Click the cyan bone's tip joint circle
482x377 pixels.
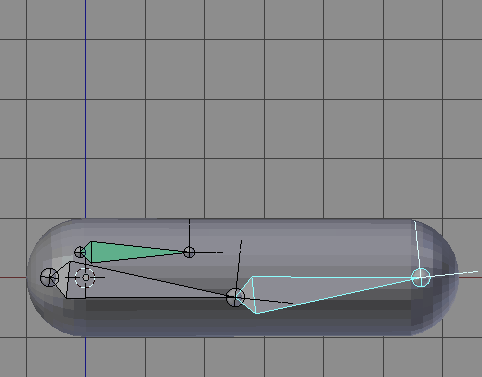pos(421,277)
